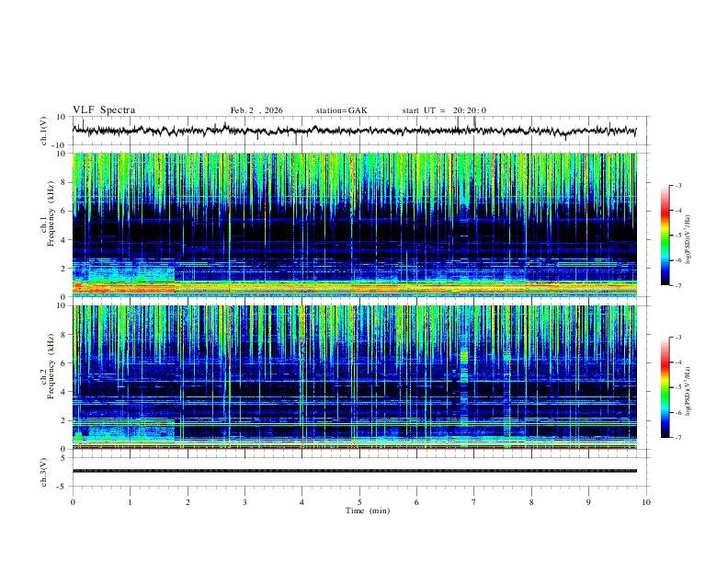
Task: Click the ch.1 spectrogram color scale bar
Action: click(665, 236)
